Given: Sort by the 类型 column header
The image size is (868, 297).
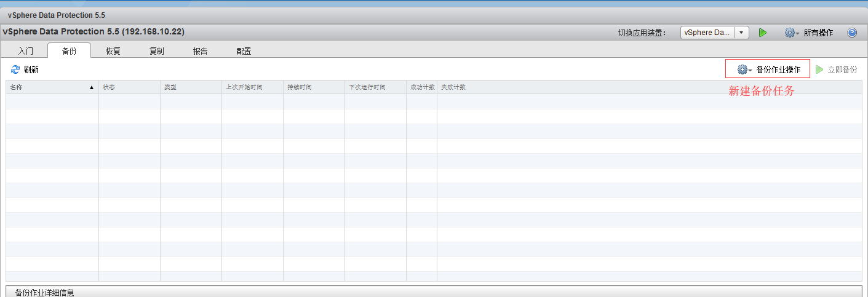Looking at the screenshot, I should coord(191,87).
